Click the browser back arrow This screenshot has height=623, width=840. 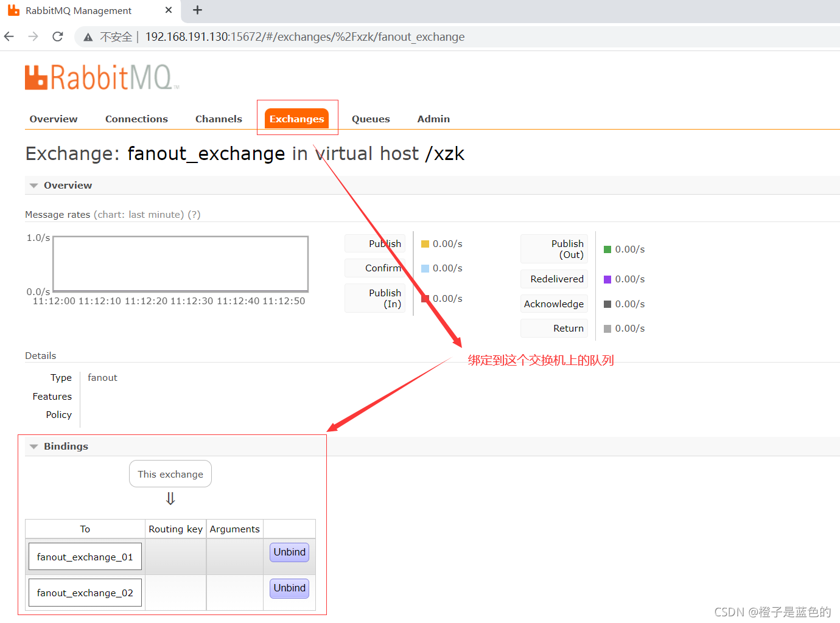tap(9, 37)
